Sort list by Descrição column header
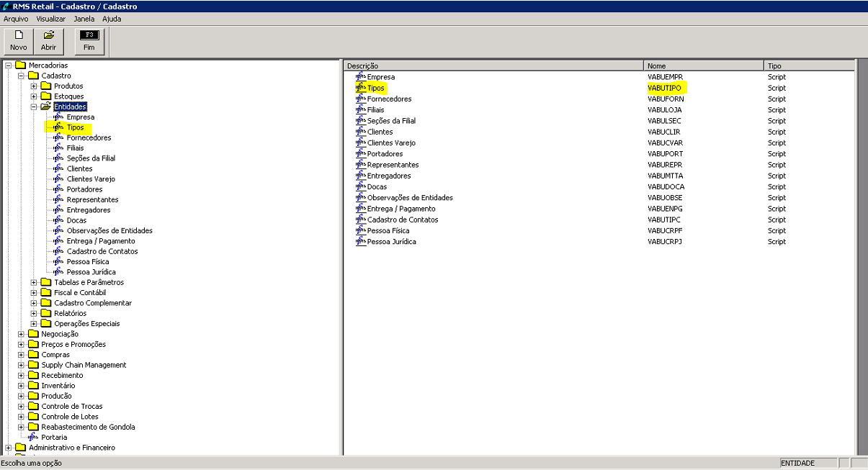The width and height of the screenshot is (868, 470). point(493,65)
